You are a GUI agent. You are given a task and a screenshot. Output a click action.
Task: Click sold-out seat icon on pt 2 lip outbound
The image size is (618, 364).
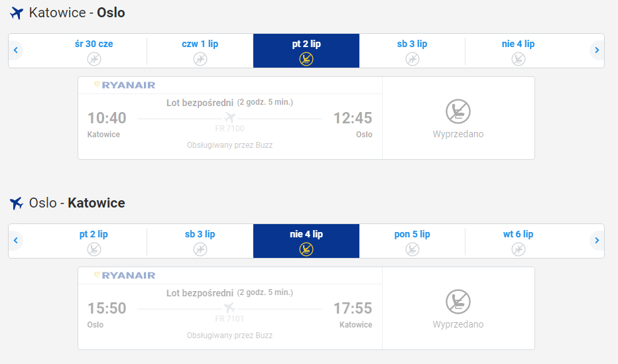tap(306, 59)
